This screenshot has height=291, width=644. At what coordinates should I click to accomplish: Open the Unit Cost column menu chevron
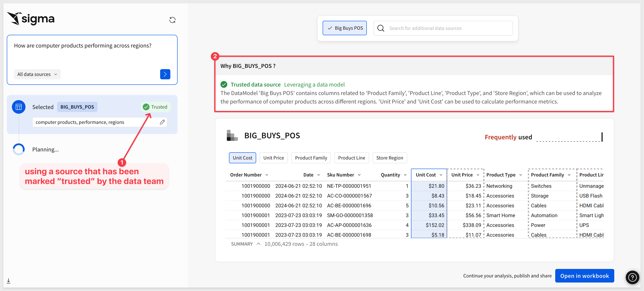(441, 175)
